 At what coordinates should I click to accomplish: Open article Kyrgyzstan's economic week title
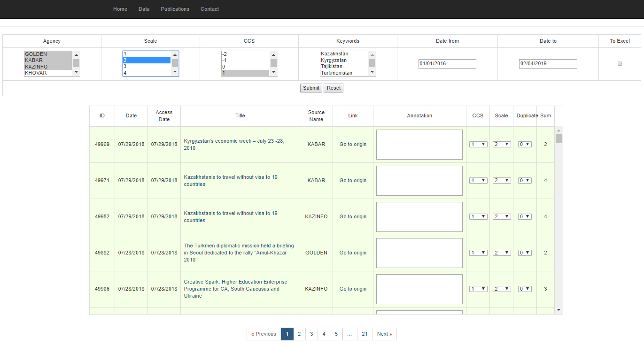[234, 144]
